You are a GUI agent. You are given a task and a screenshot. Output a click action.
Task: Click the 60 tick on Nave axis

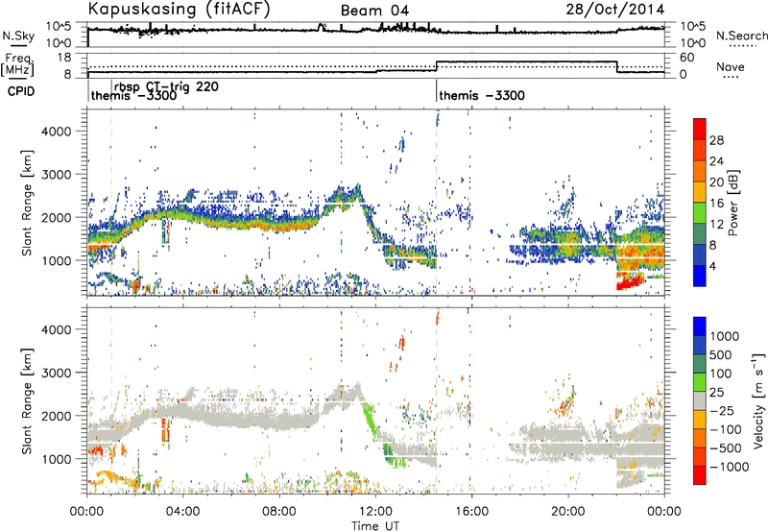point(686,58)
